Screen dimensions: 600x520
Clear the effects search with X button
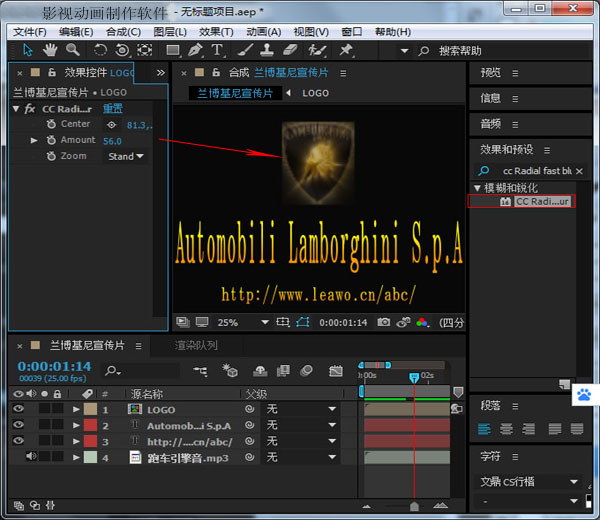click(579, 171)
